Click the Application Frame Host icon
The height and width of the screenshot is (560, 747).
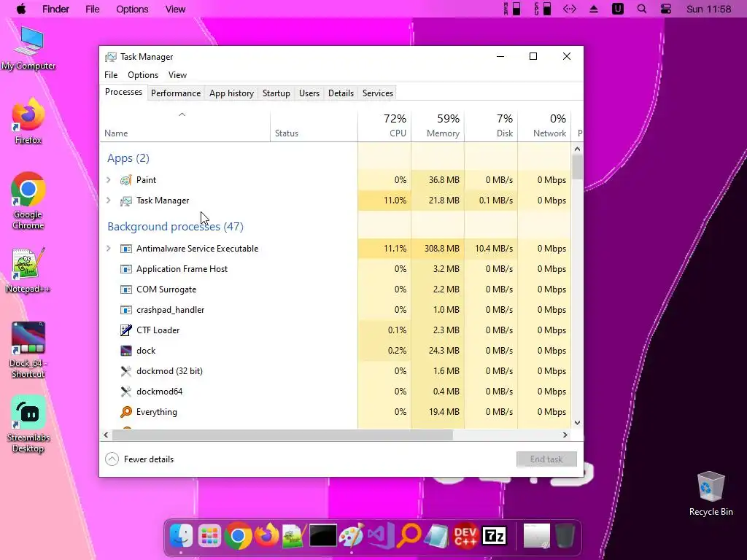pos(125,269)
